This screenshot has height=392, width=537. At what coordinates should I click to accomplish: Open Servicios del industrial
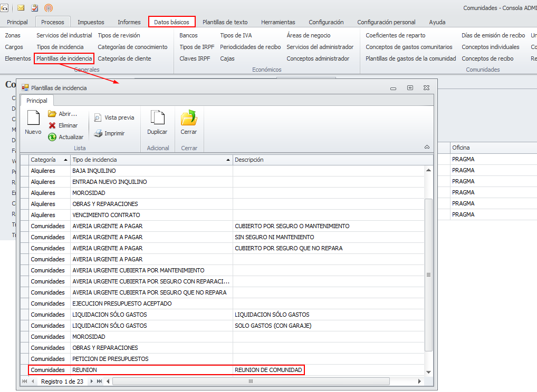pos(64,35)
